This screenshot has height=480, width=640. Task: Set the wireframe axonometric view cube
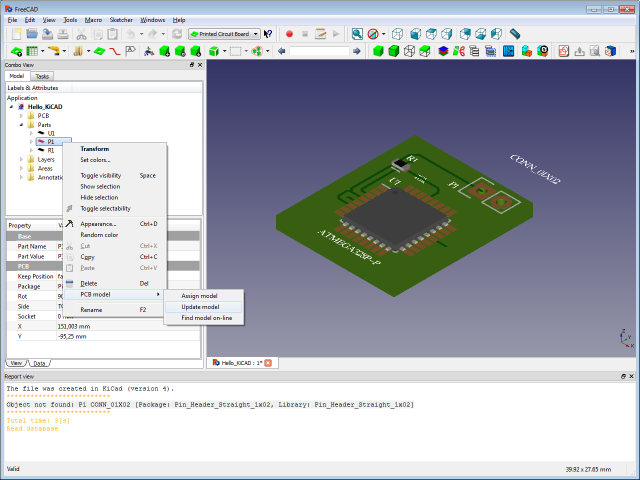[397, 34]
